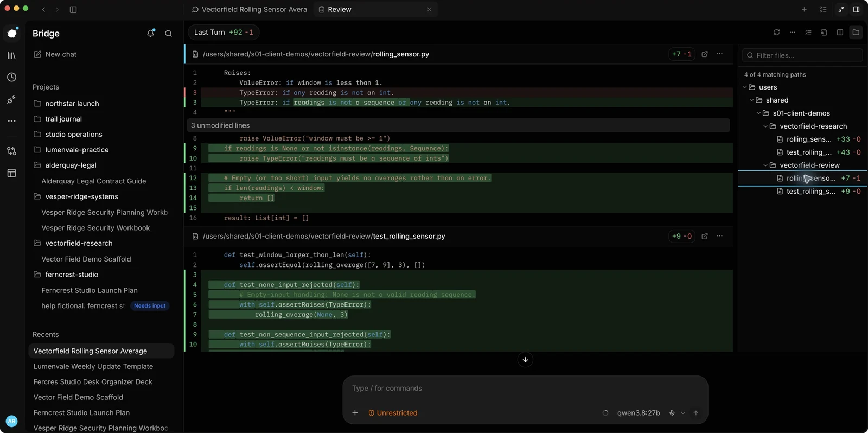Open the more options menu for rolling_sensor.py

[x=720, y=54]
